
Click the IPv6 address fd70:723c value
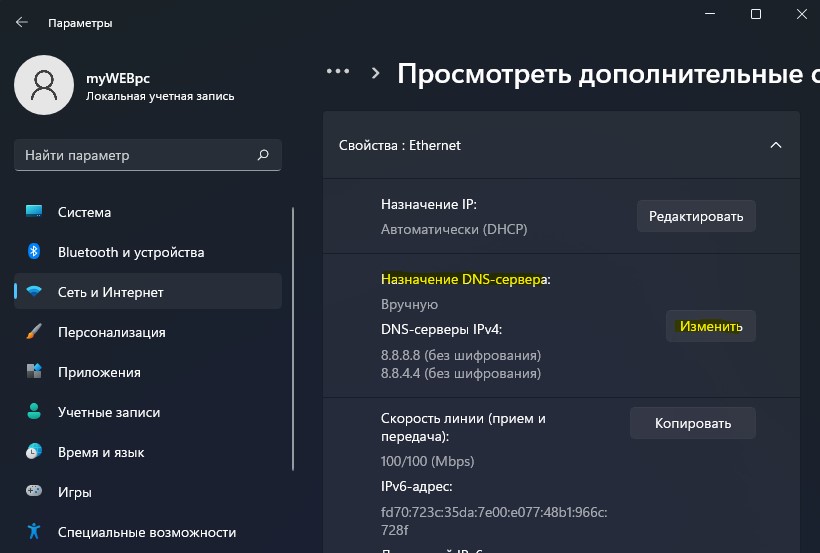click(494, 521)
